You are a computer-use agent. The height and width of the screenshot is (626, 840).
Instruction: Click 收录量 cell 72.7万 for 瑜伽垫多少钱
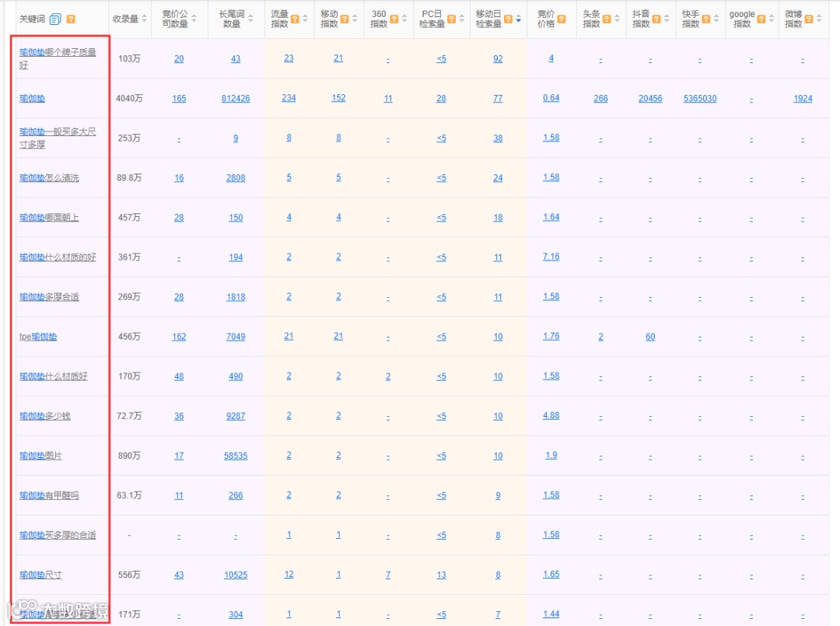coord(129,416)
